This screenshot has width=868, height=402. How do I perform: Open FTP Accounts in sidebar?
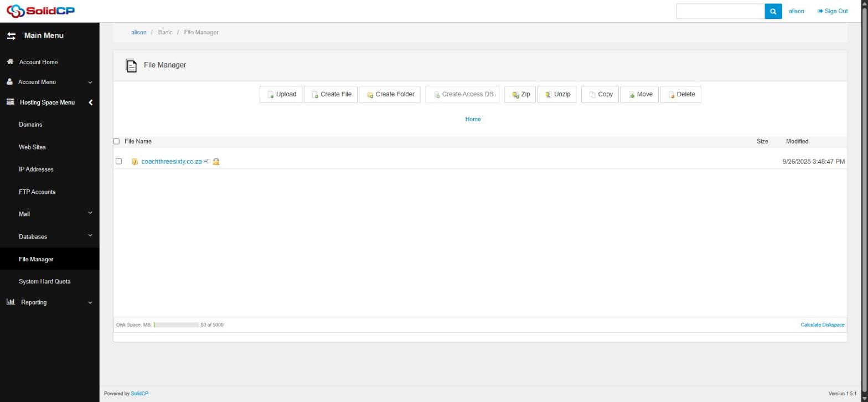click(x=37, y=192)
